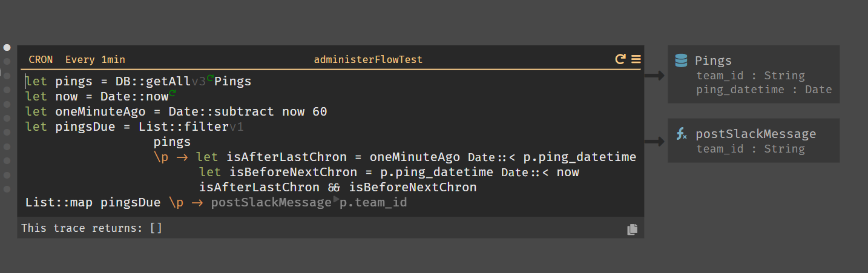The width and height of the screenshot is (868, 273).
Task: Run postSlackMessage with the play triangle
Action: (x=336, y=199)
